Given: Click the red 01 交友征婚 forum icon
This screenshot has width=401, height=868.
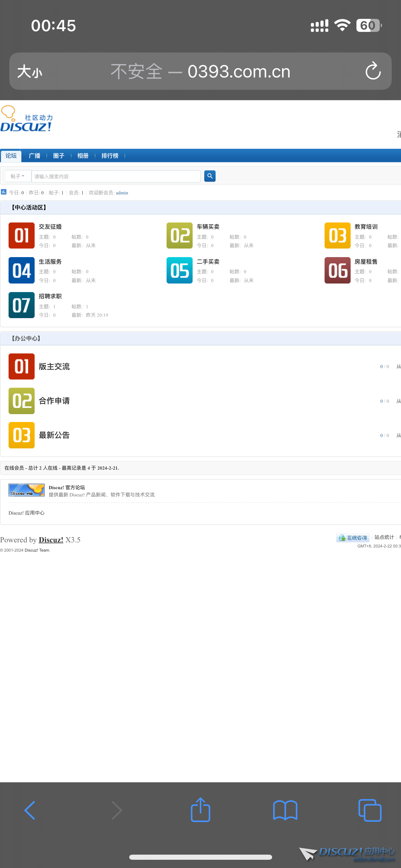Looking at the screenshot, I should click(22, 236).
